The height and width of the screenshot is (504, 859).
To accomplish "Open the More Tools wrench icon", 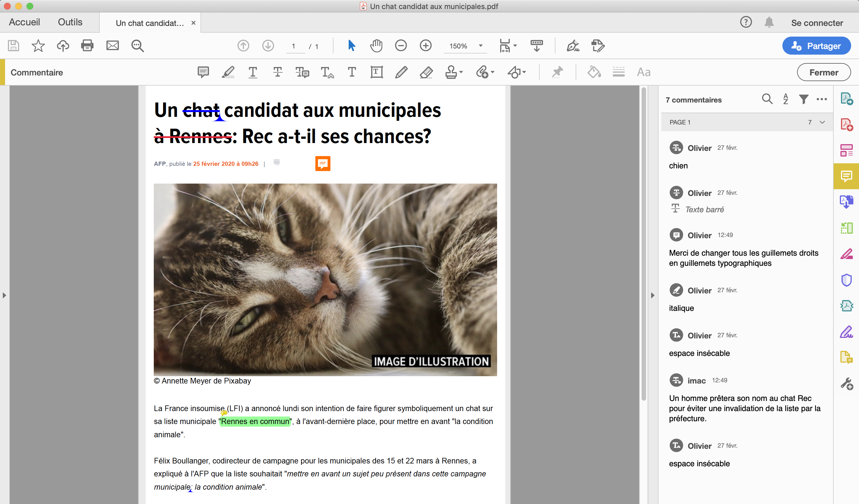I will click(846, 383).
